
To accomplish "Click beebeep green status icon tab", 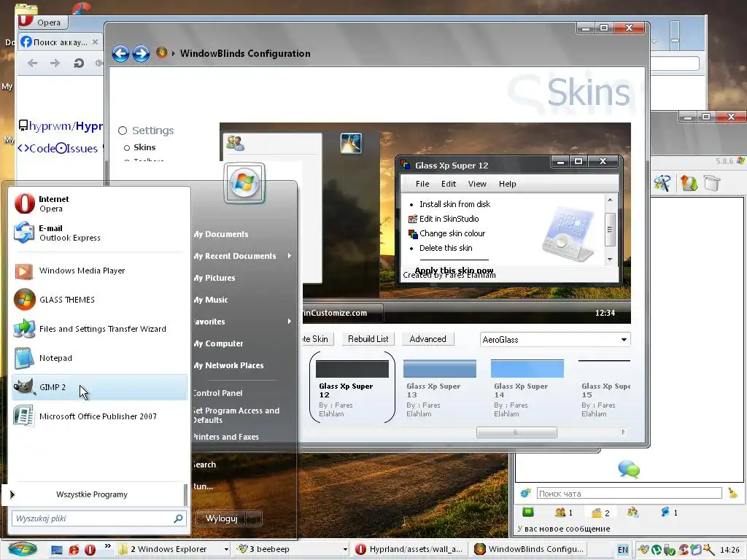I will tap(528, 513).
